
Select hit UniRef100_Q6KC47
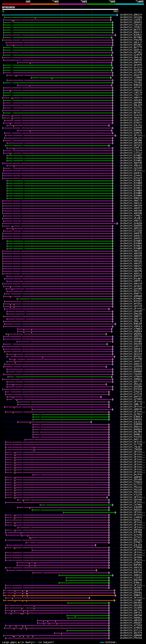pos(131,397)
